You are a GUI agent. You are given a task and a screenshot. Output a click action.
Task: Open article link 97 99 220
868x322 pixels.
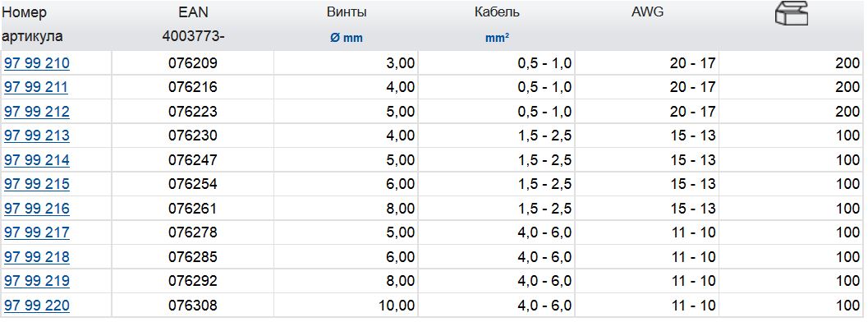click(x=37, y=306)
